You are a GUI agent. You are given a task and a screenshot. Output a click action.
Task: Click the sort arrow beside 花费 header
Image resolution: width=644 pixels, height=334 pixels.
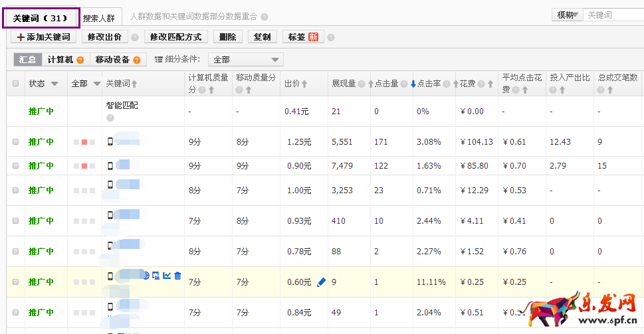click(x=490, y=84)
